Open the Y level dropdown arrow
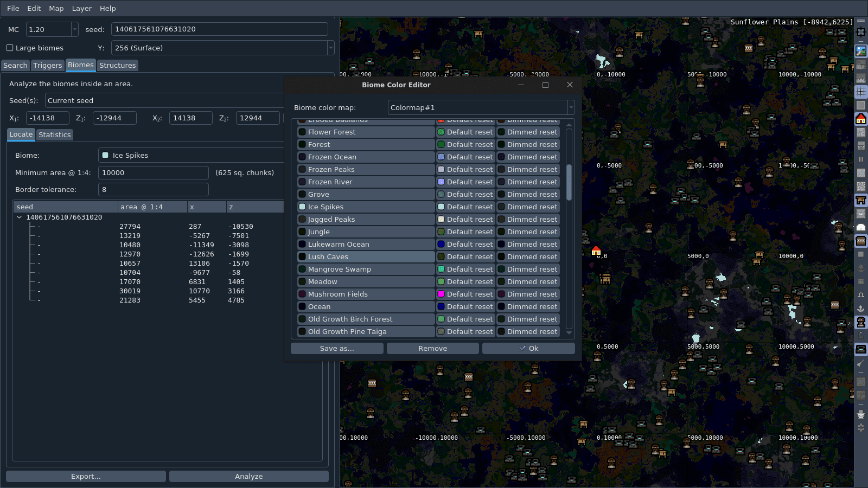The width and height of the screenshot is (868, 488). (331, 48)
